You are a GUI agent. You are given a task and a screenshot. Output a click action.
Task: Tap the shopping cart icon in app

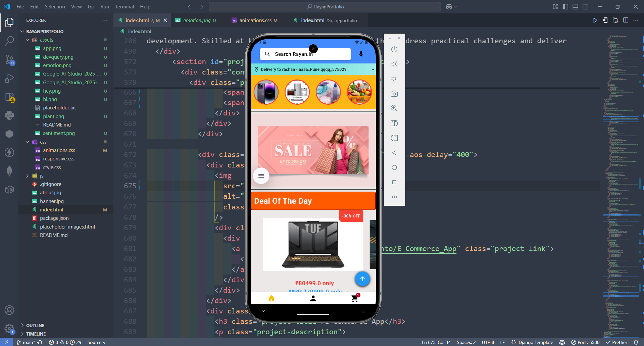355,298
